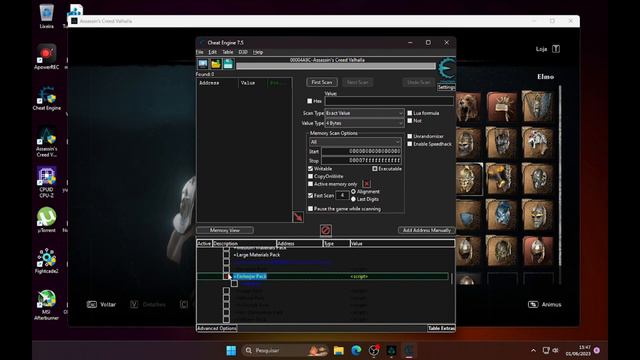Viewport: 640px width, 360px height.
Task: Open the Lixeira recycle bin desktop icon
Action: click(47, 16)
